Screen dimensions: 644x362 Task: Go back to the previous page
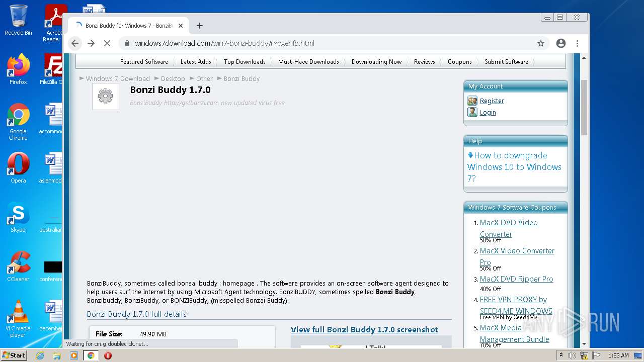pos(75,43)
